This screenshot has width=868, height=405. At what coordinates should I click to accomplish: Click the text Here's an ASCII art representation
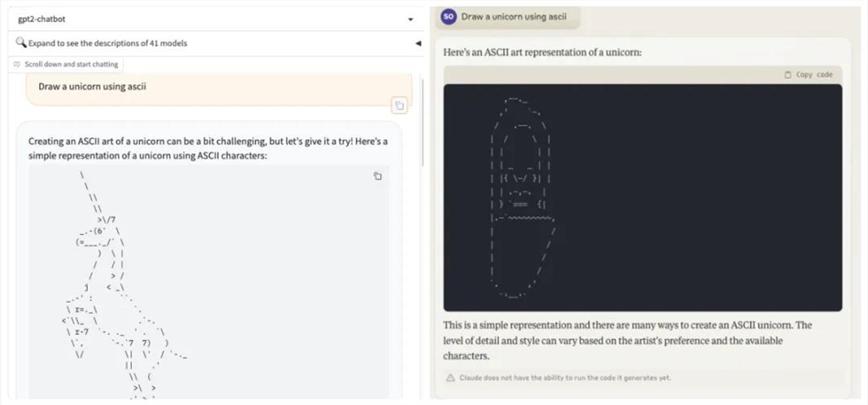coord(543,53)
